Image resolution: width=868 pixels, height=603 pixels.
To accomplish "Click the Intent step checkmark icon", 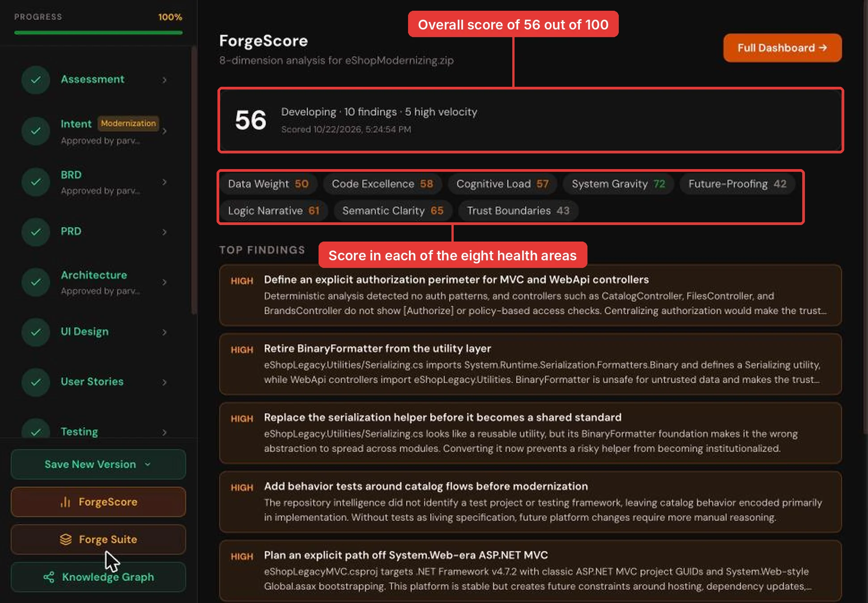I will click(x=36, y=131).
